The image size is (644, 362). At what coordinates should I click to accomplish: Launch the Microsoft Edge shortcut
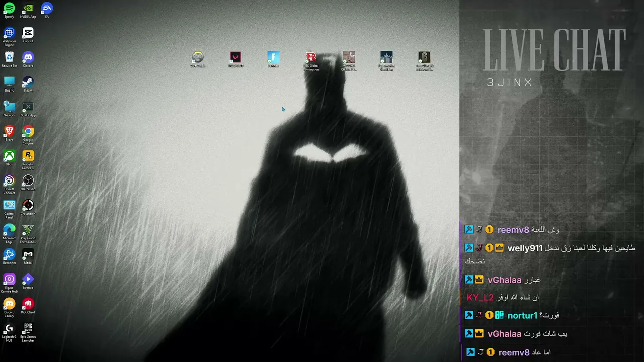(x=9, y=234)
